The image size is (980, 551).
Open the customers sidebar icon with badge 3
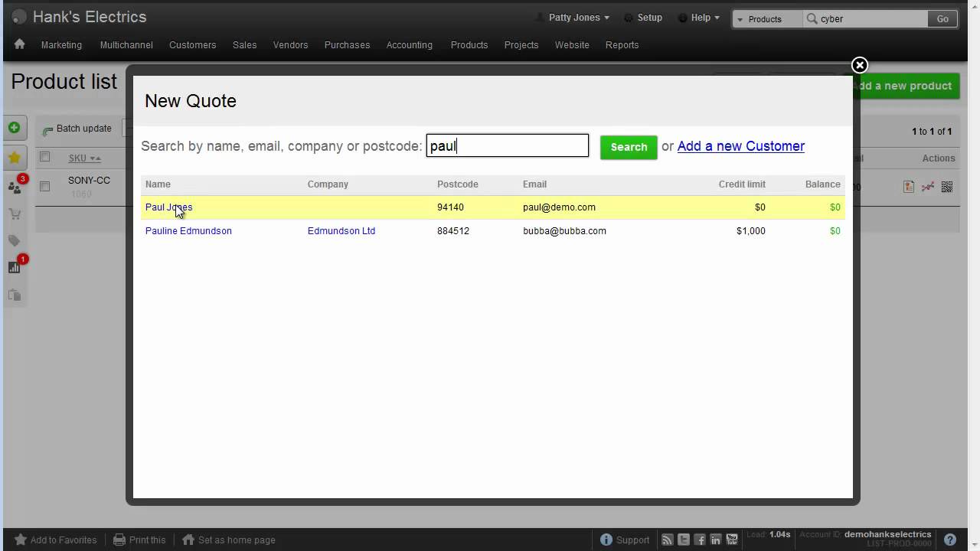point(15,187)
